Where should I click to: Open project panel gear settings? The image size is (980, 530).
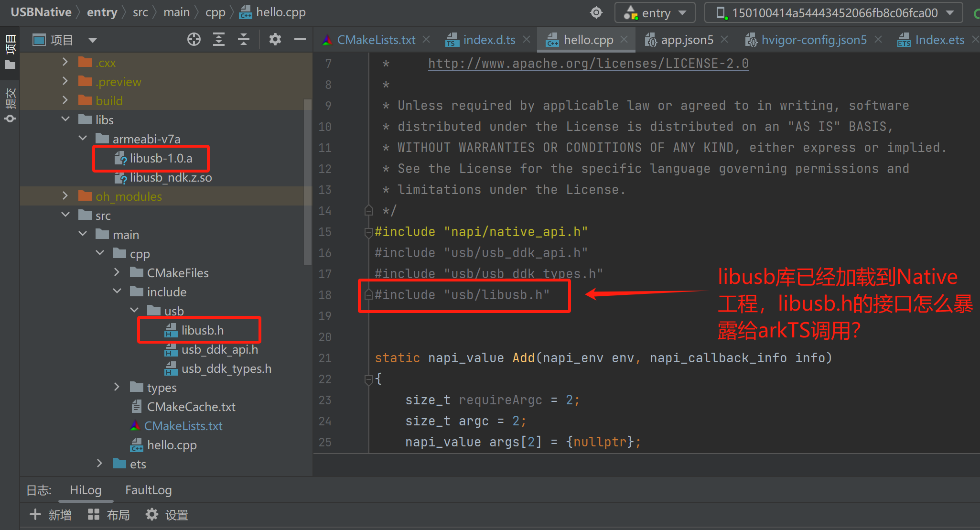tap(275, 39)
